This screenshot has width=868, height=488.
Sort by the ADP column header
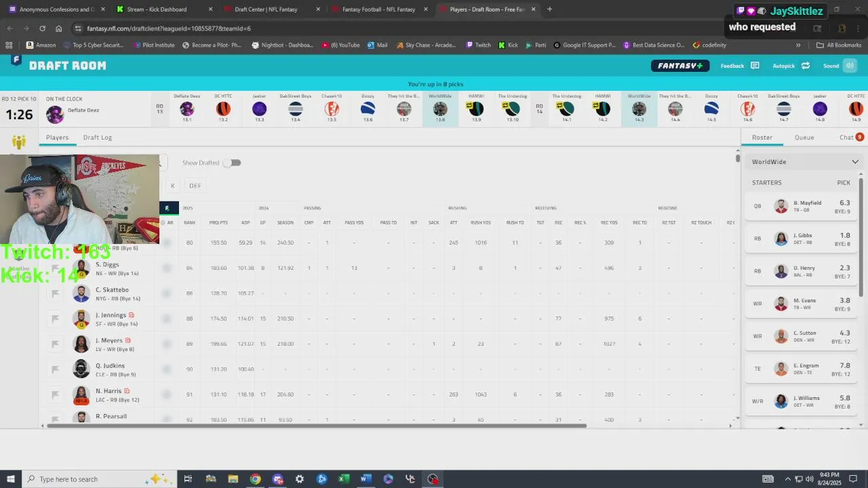click(245, 223)
